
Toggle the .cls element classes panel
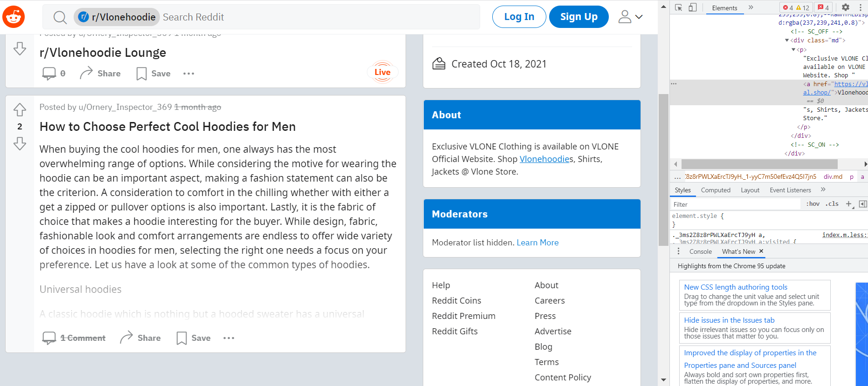832,204
